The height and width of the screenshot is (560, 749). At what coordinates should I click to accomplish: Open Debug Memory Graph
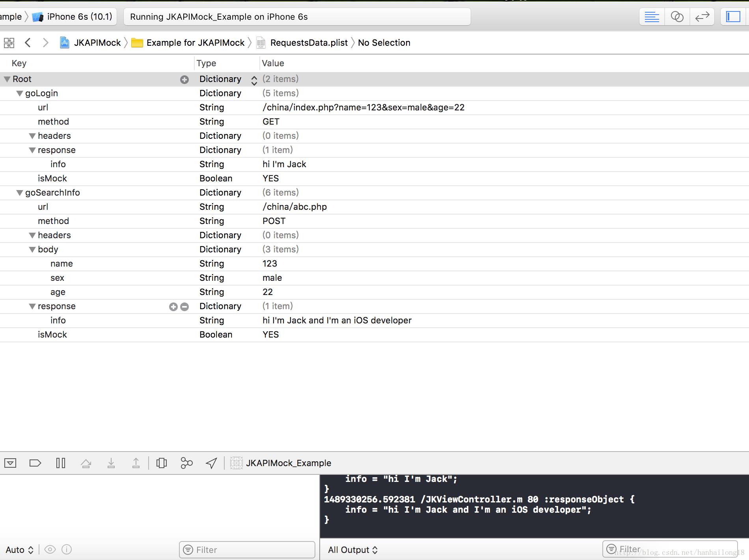(x=186, y=463)
